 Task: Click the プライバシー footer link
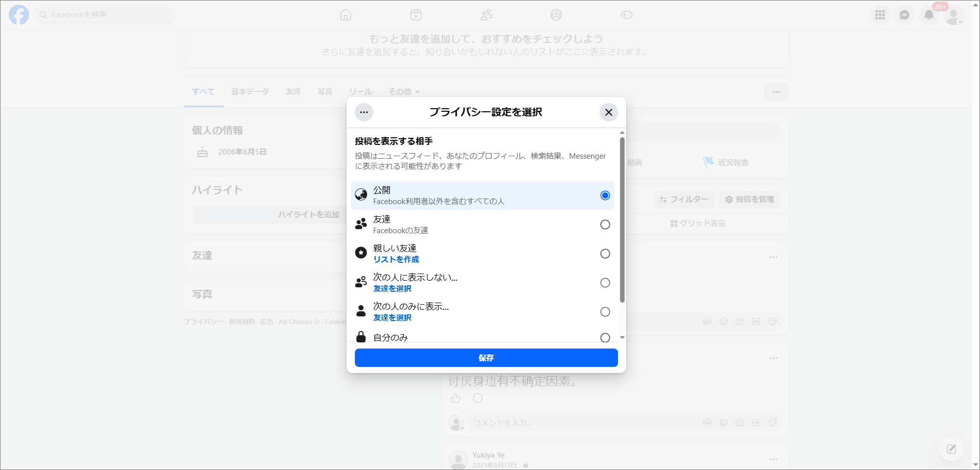tap(203, 321)
